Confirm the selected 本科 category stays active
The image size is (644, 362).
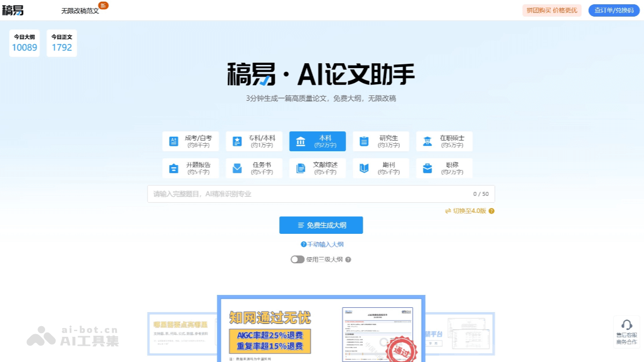317,141
